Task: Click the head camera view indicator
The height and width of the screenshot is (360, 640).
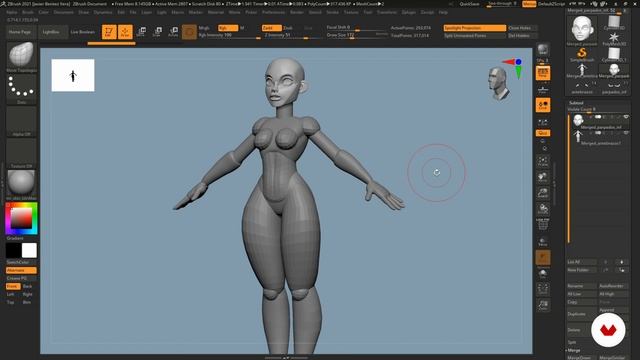Action: (x=498, y=84)
